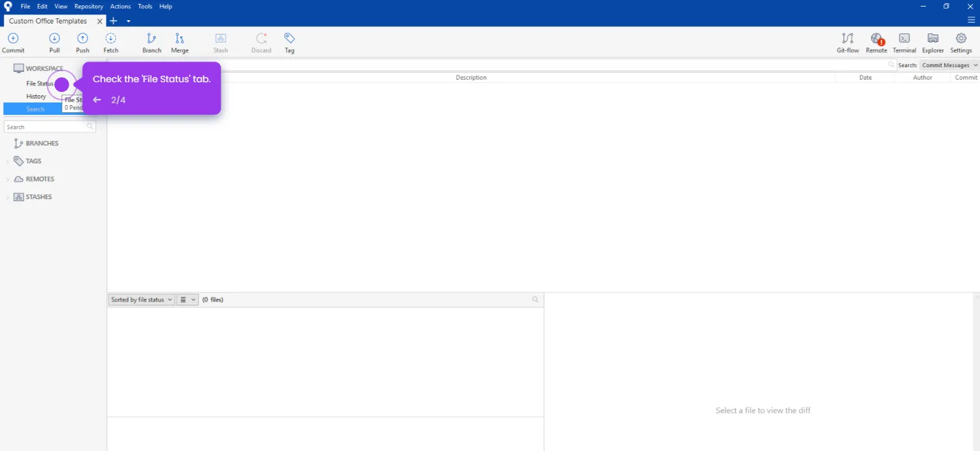The width and height of the screenshot is (980, 451).
Task: Open the repository in Explorer
Action: tap(933, 43)
